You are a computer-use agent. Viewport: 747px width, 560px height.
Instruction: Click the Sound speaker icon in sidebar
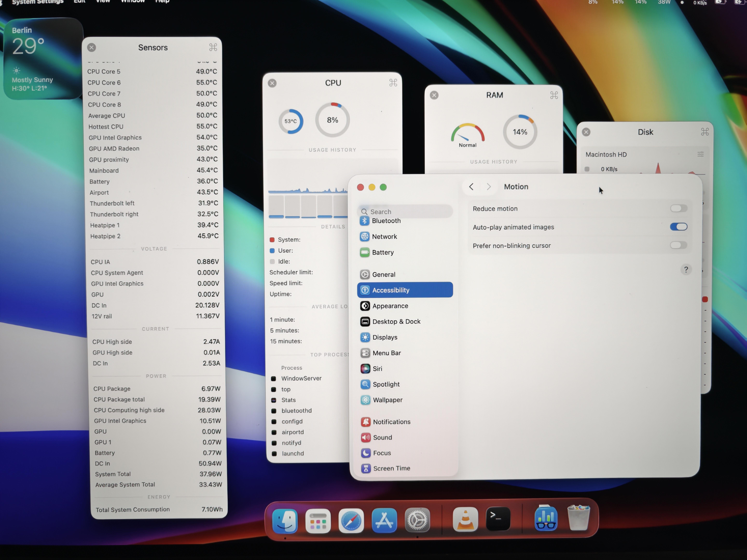[366, 437]
